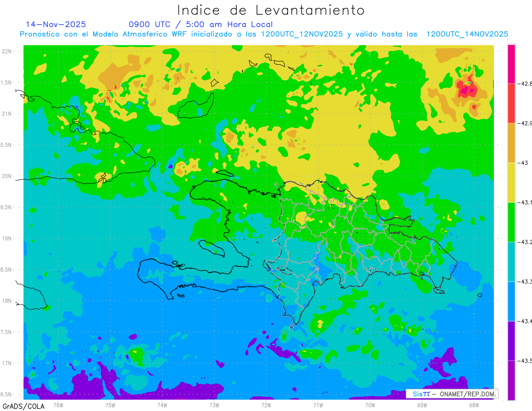Select the '74W' longitude label
Screen dimensions: 532x411
pos(162,405)
